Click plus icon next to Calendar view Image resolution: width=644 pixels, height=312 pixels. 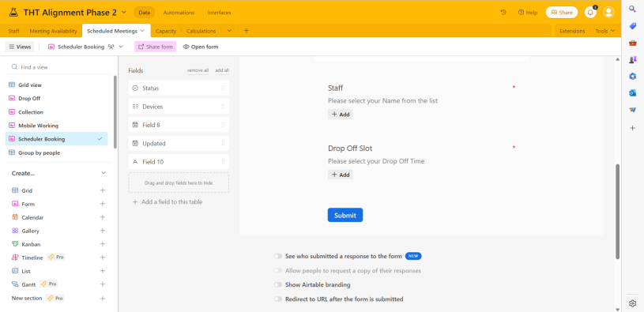coord(103,217)
